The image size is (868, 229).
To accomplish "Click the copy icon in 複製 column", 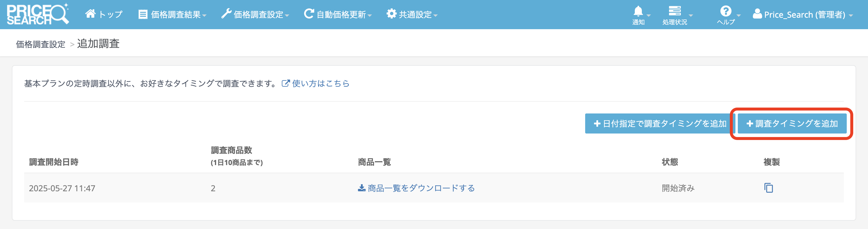I will (768, 188).
